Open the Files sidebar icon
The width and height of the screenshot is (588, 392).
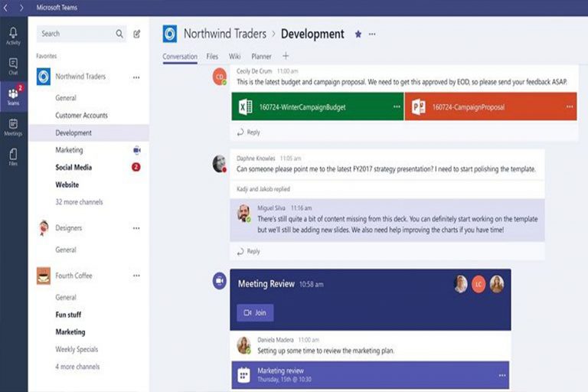(13, 157)
